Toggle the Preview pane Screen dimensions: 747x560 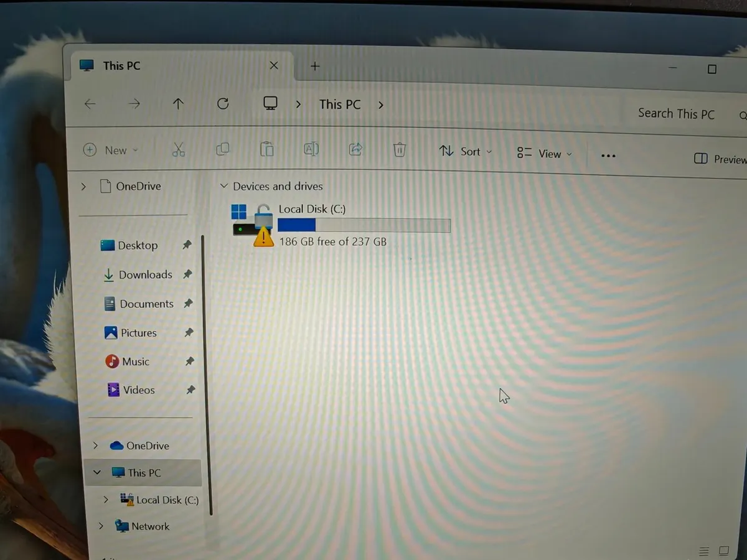click(720, 159)
